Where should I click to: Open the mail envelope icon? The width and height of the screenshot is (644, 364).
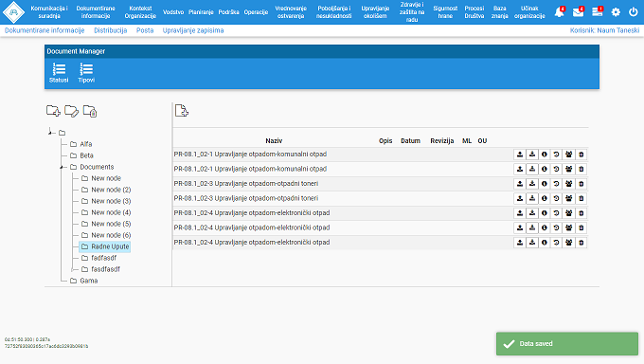click(x=579, y=12)
